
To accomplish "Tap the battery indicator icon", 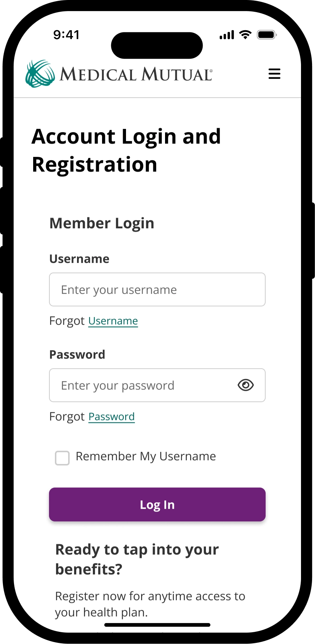I will tap(267, 35).
